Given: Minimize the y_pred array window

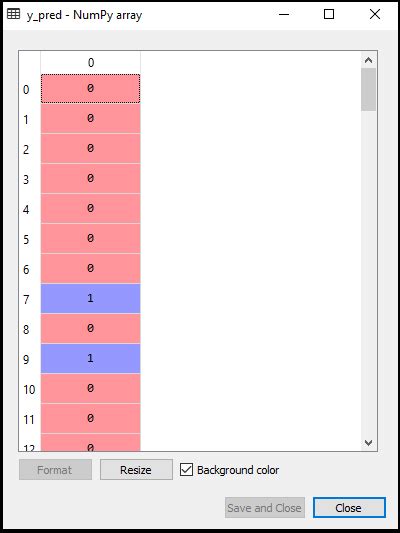Looking at the screenshot, I should pyautogui.click(x=284, y=14).
